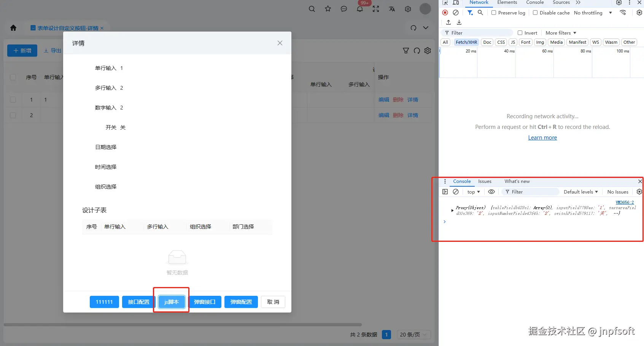Click the 弹窗接口 button

point(205,302)
